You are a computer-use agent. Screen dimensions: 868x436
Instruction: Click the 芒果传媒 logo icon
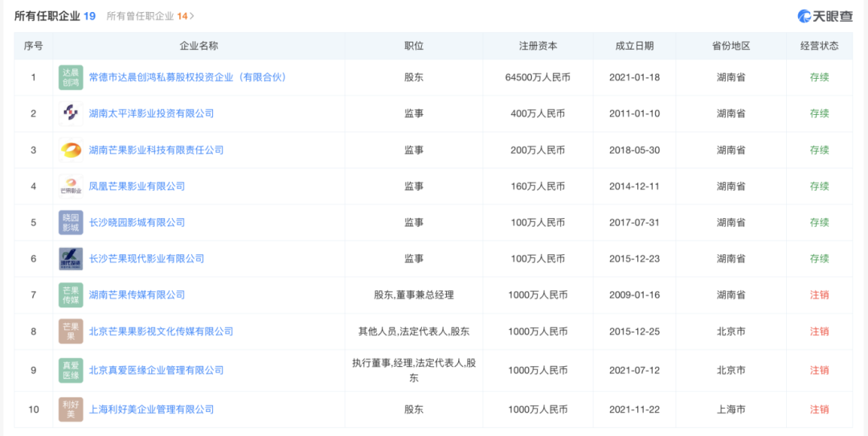pyautogui.click(x=71, y=295)
